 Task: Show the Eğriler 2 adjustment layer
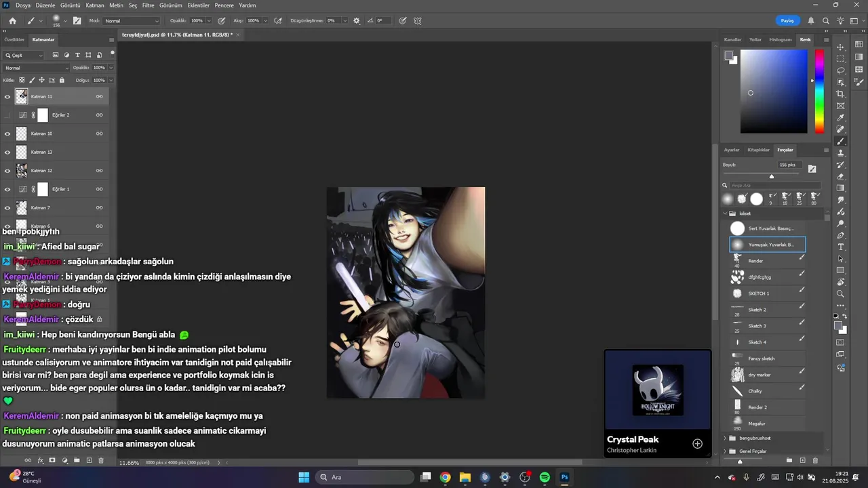tap(7, 115)
